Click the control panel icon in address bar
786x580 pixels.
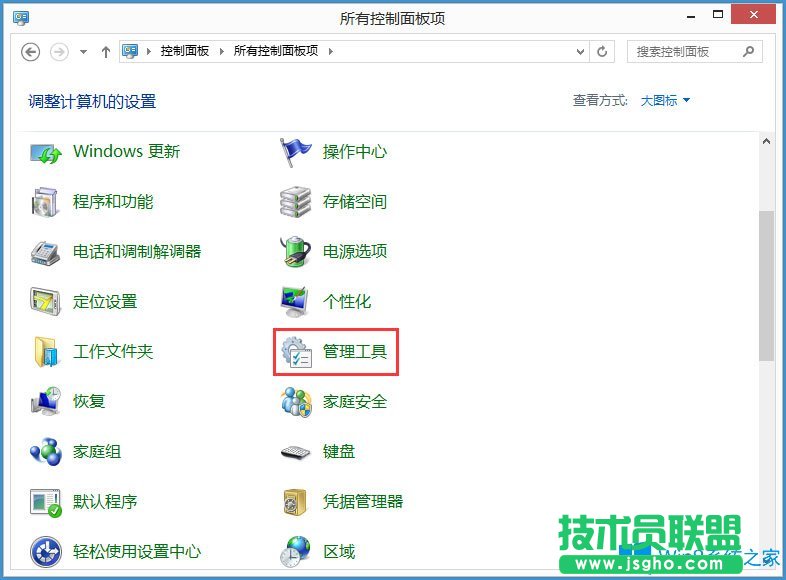(x=130, y=51)
